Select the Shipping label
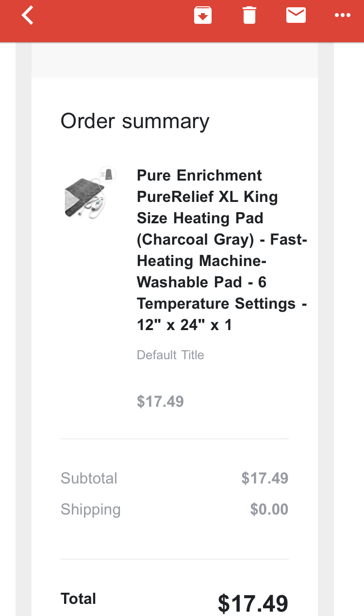The image size is (364, 616). [91, 510]
